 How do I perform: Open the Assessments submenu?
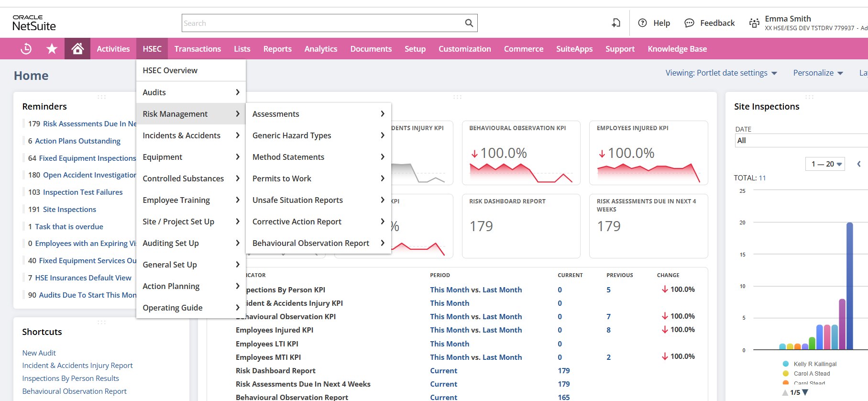[318, 114]
